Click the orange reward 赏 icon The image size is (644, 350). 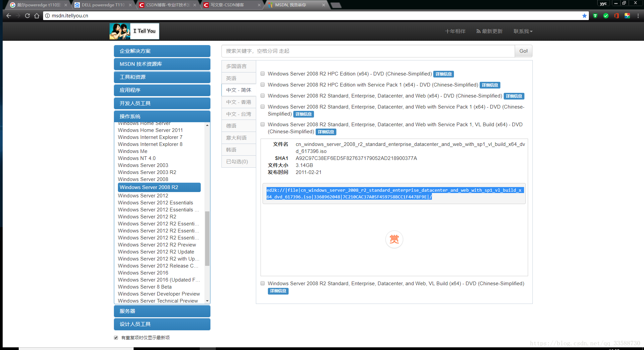[394, 239]
